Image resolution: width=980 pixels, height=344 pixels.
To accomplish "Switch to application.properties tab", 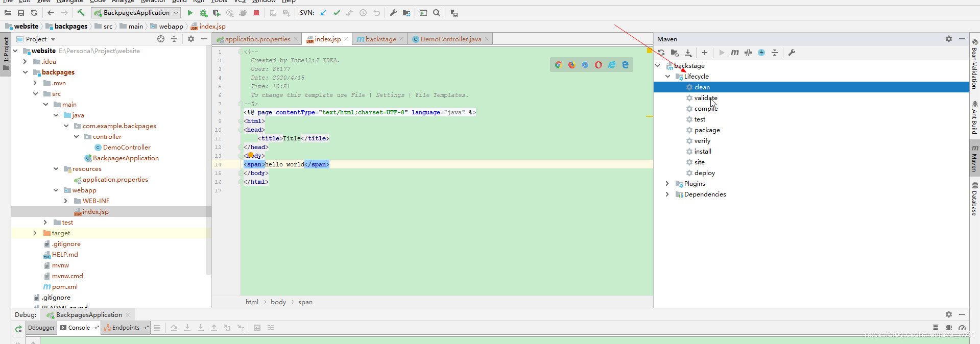I will (x=257, y=39).
